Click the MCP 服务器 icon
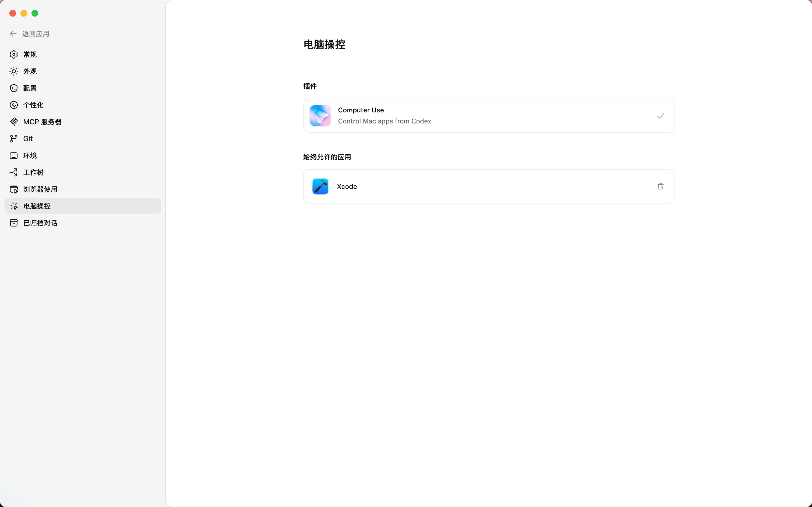 pyautogui.click(x=14, y=122)
